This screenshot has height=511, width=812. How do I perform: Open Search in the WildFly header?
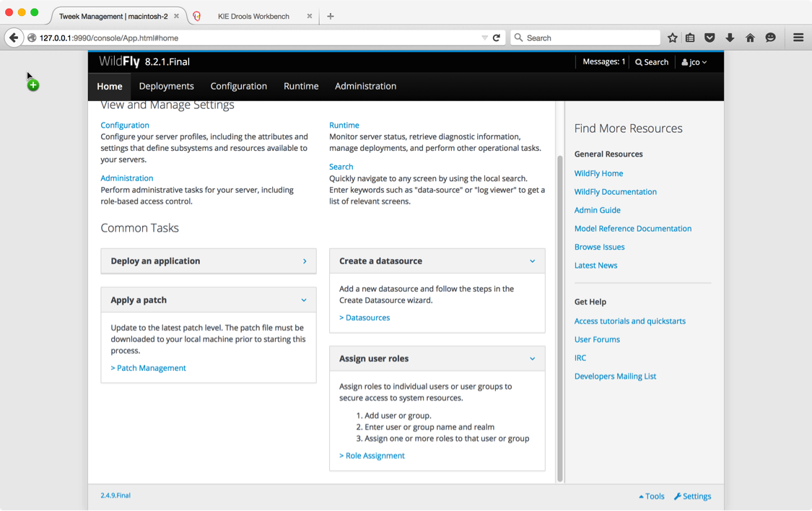tap(652, 62)
